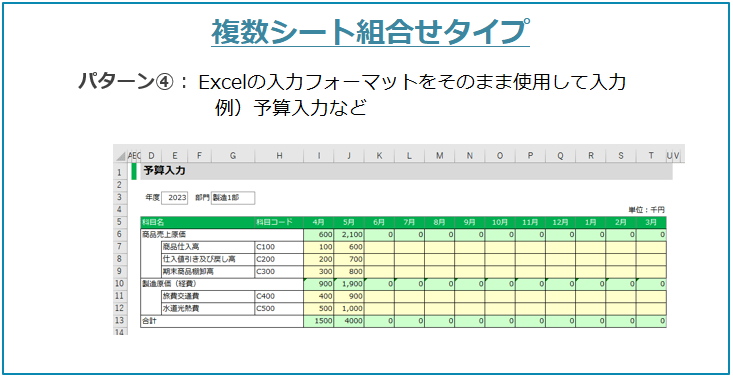The height and width of the screenshot is (378, 733).
Task: Select column header P
Action: coord(530,156)
